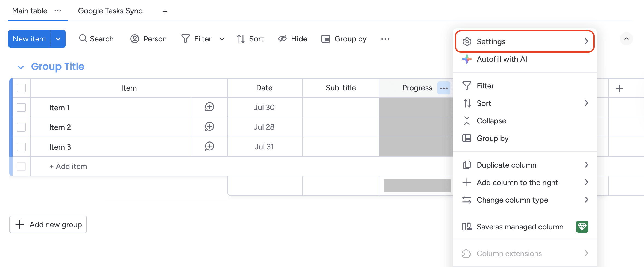644x267 pixels.
Task: Toggle select-all checkbox in header
Action: click(21, 88)
